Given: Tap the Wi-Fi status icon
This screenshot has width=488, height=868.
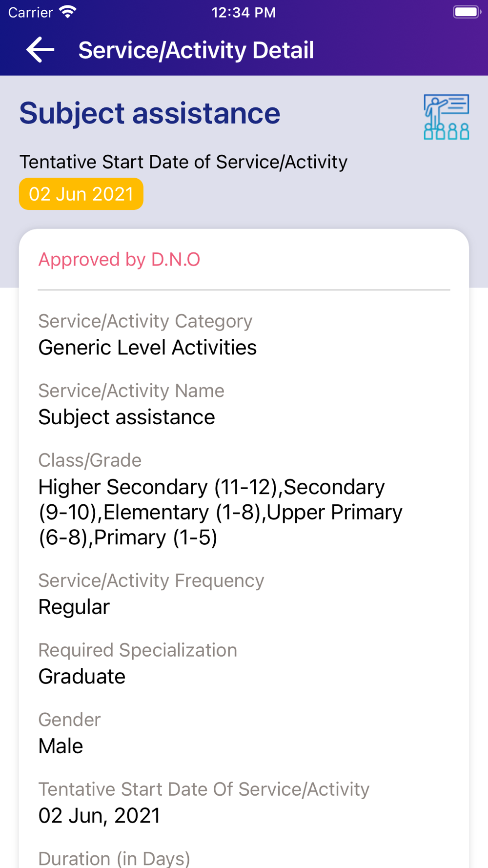Looking at the screenshot, I should (x=68, y=12).
